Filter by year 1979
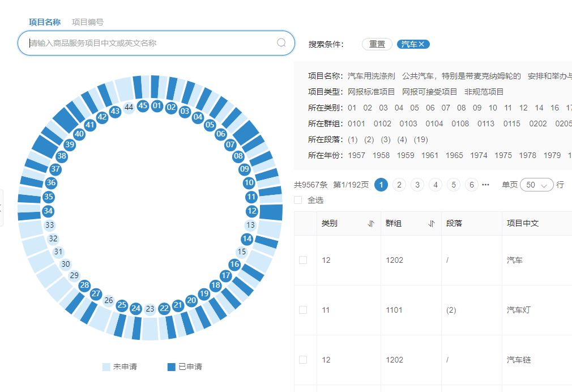572x392 pixels. (x=552, y=155)
